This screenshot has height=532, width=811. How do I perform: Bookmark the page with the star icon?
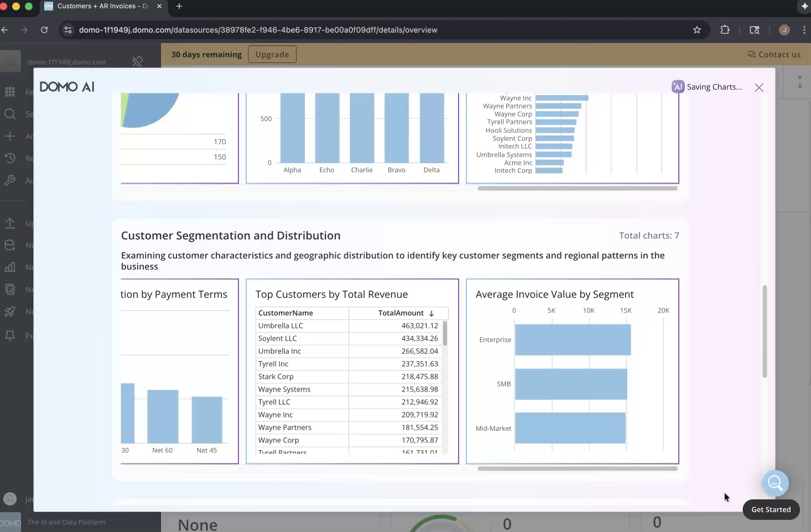[x=697, y=30]
